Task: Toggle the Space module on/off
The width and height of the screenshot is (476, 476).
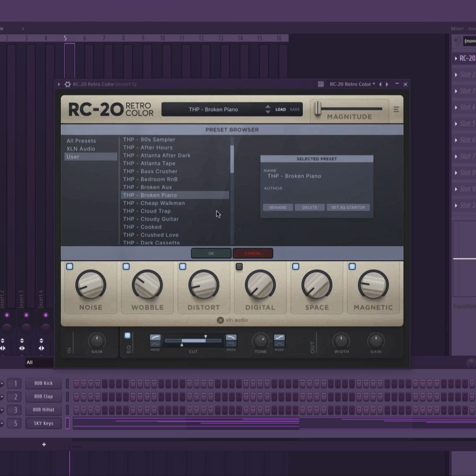Action: 296,267
